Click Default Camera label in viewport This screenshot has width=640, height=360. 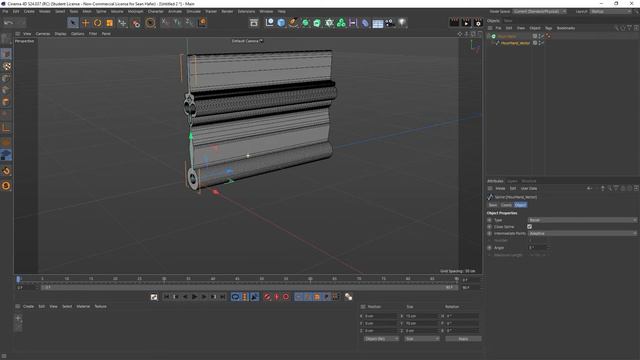coord(245,41)
